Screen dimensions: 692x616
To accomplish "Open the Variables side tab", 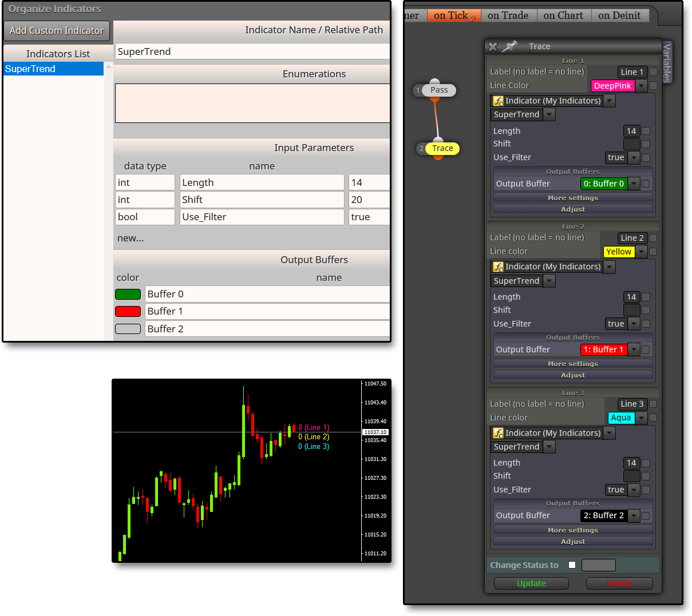I will 667,62.
